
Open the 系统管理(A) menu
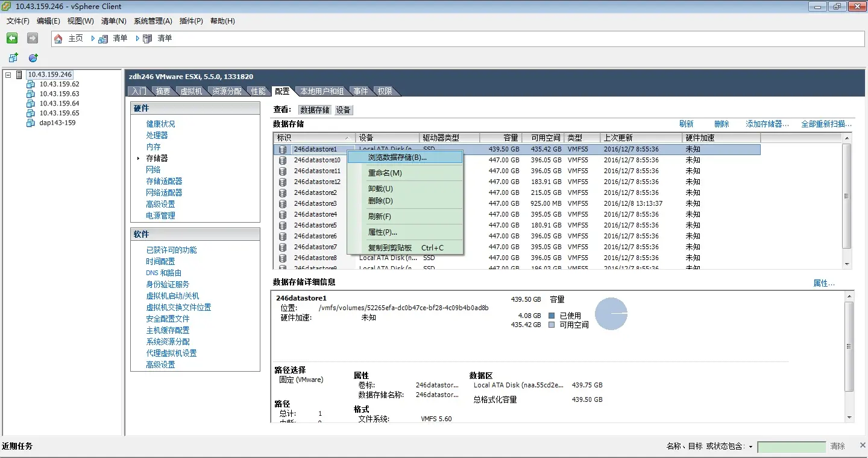pos(153,21)
